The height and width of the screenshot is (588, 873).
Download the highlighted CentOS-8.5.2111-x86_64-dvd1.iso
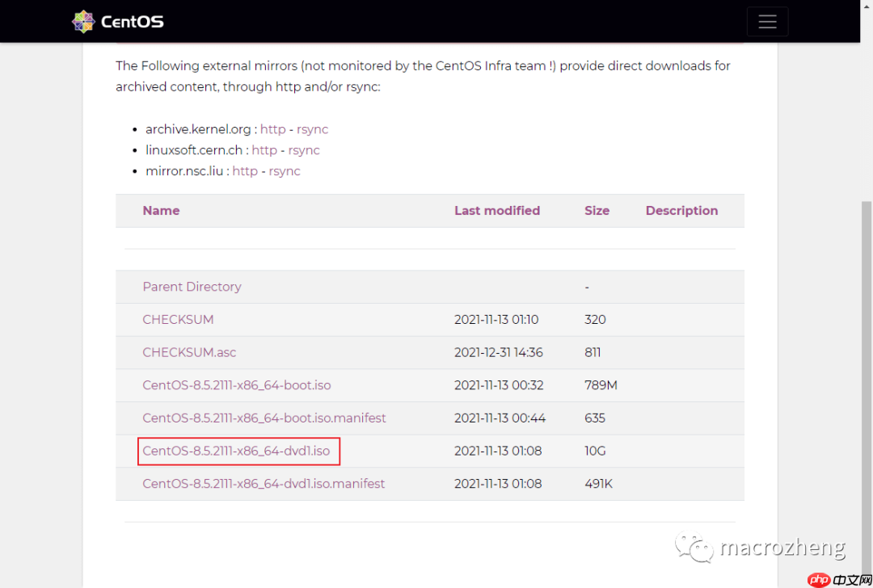click(x=238, y=451)
